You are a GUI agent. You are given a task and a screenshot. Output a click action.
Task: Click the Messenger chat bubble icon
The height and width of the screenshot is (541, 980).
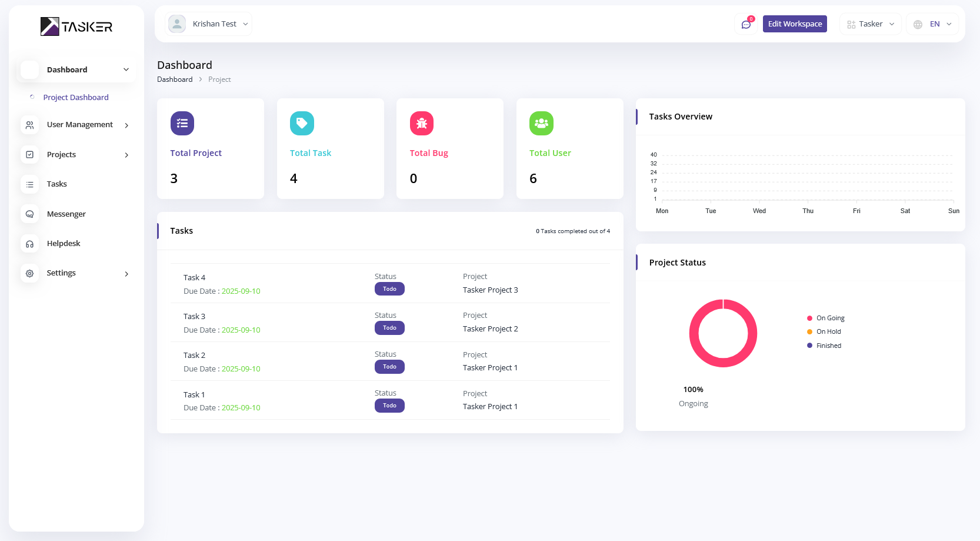[30, 214]
